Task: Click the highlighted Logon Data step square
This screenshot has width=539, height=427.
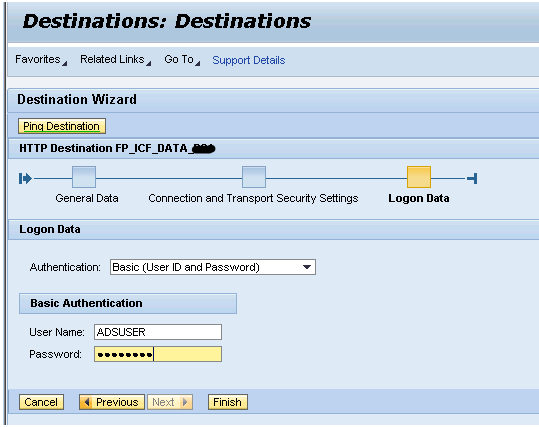Action: tap(419, 177)
